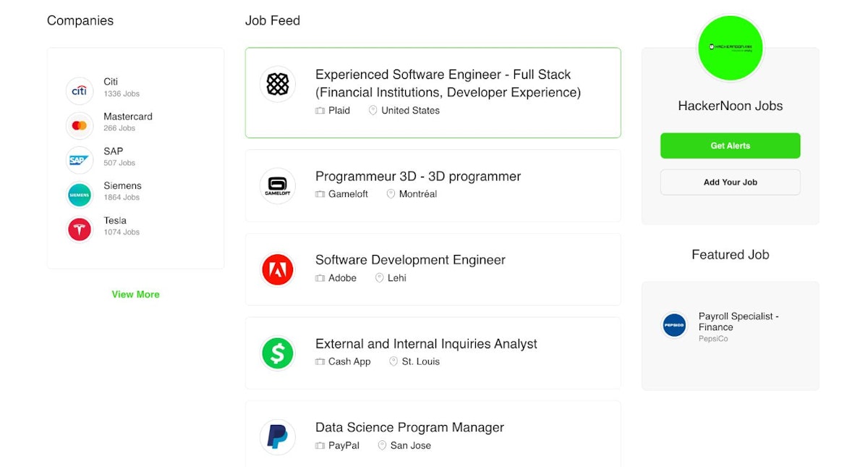This screenshot has width=868, height=467.
Task: Click the PayPal logo icon
Action: click(x=278, y=437)
